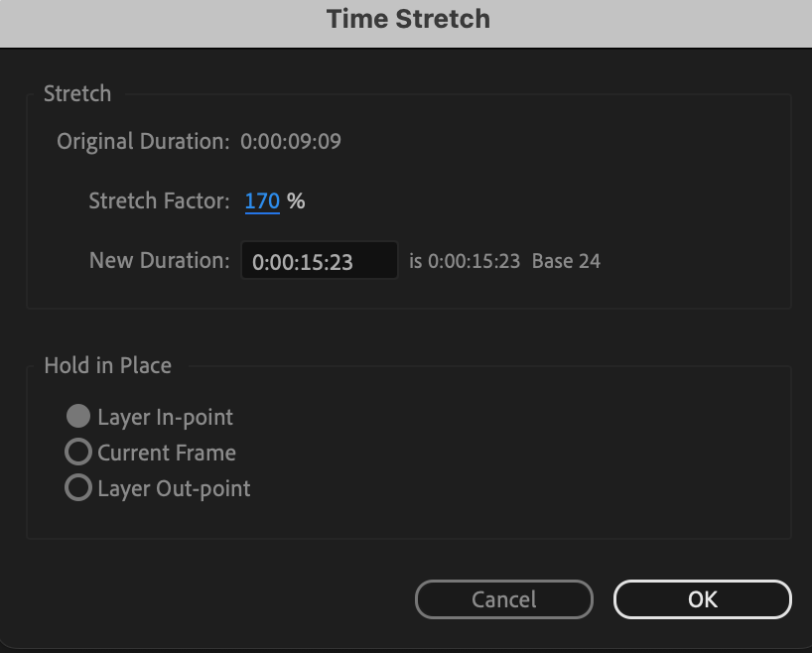This screenshot has height=653, width=812.
Task: Click the Original Duration value 0:00:09:09
Action: pos(291,142)
